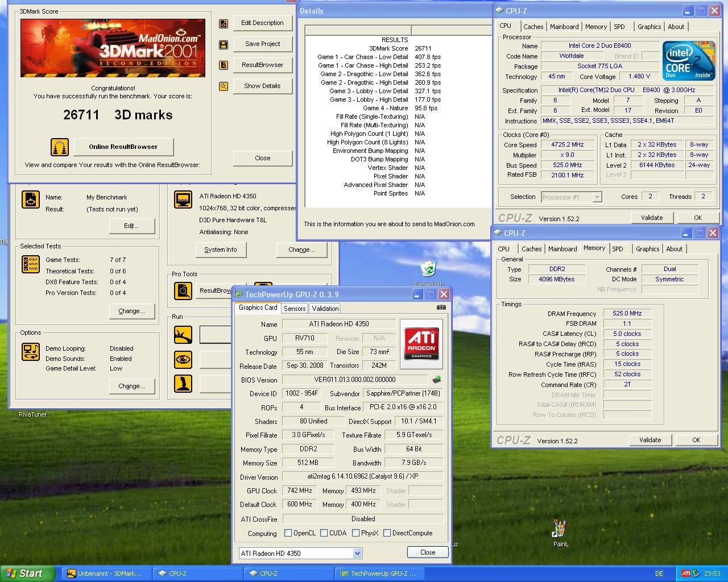Click the Run benchmark icon
Viewport: 728px width, 582px height.
183,335
